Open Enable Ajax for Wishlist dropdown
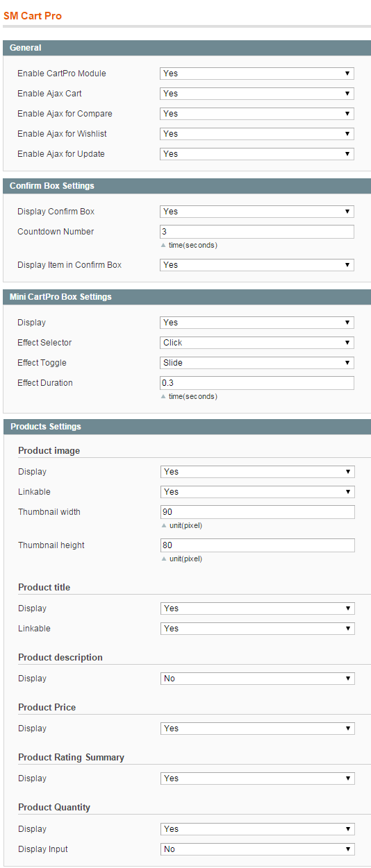 coord(257,134)
